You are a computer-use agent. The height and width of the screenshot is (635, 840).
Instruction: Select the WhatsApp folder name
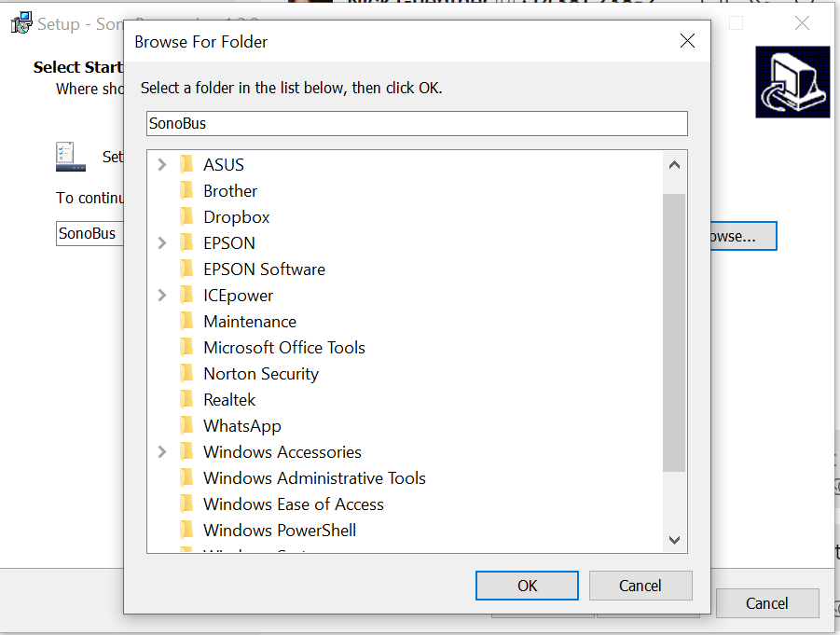point(242,426)
